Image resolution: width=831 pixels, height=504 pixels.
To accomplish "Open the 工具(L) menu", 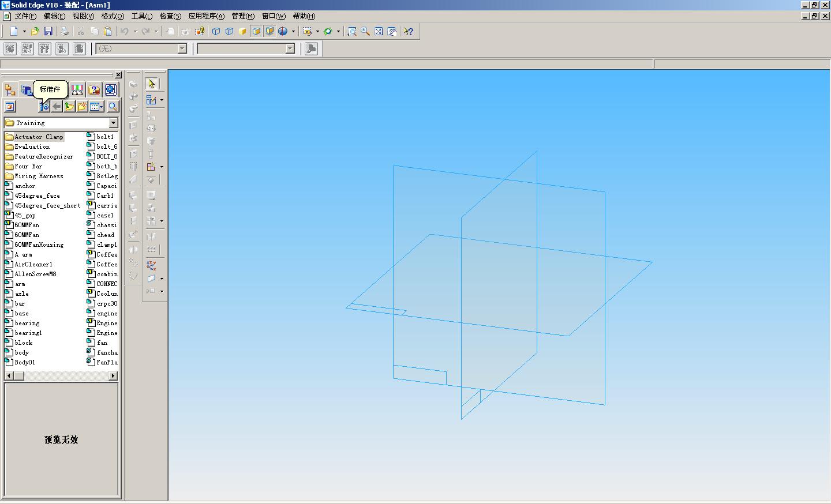I will (142, 16).
